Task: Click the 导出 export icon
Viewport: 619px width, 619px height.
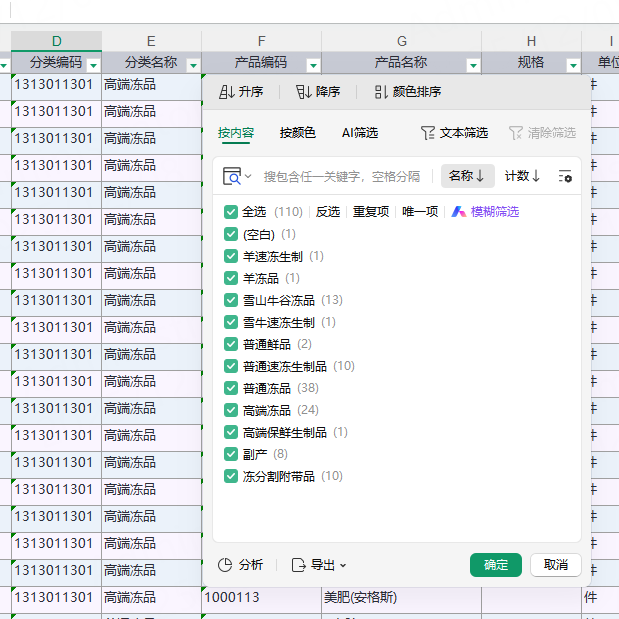Action: coord(298,565)
